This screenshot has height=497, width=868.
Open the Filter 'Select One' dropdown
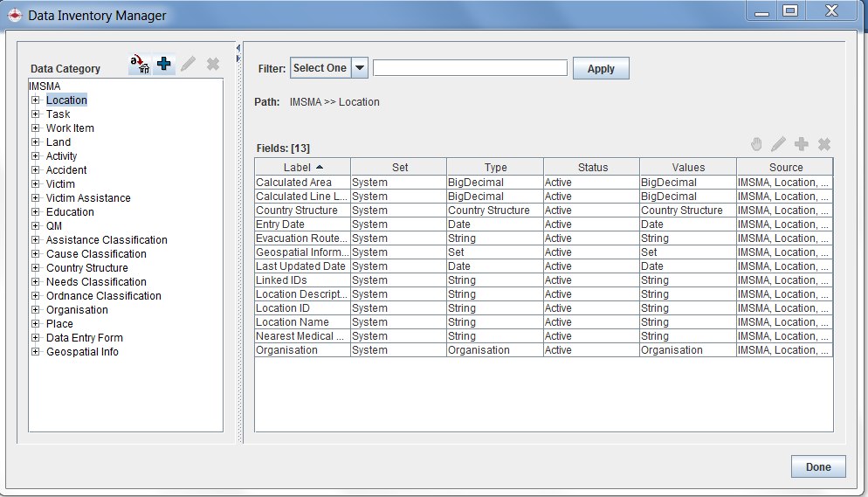359,68
